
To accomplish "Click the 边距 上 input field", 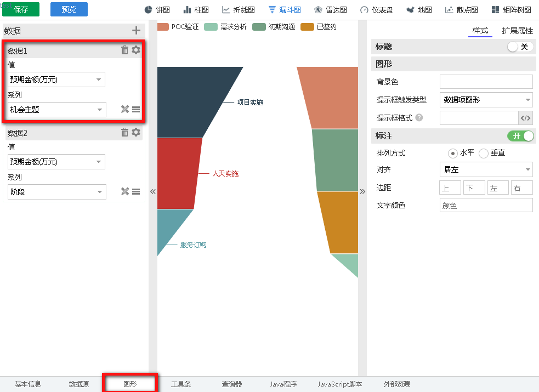I will pyautogui.click(x=450, y=188).
